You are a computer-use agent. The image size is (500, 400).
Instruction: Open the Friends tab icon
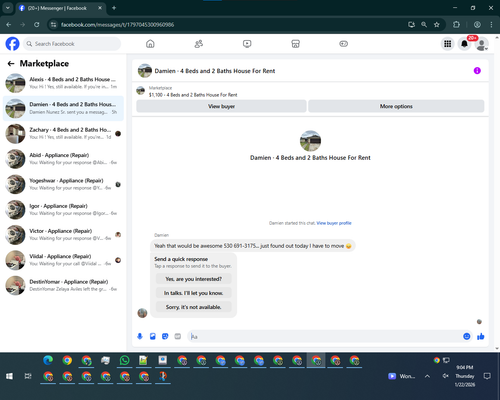[199, 44]
